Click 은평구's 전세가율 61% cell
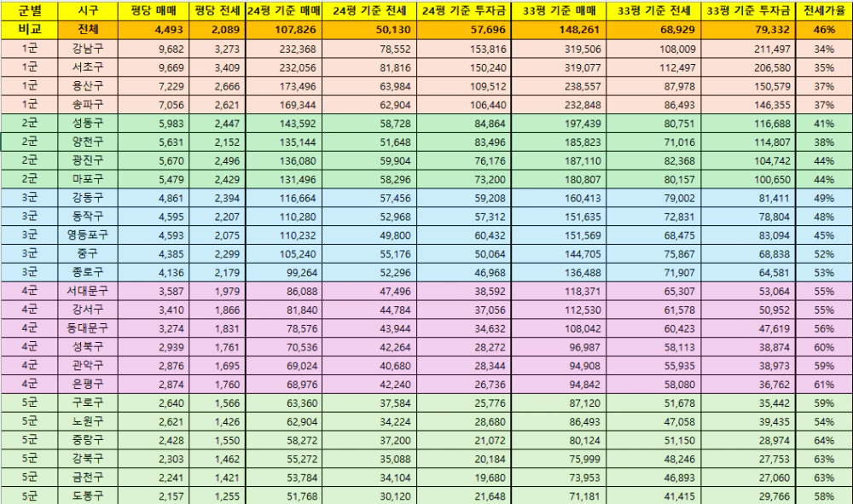Image resolution: width=853 pixels, height=504 pixels. 824,384
